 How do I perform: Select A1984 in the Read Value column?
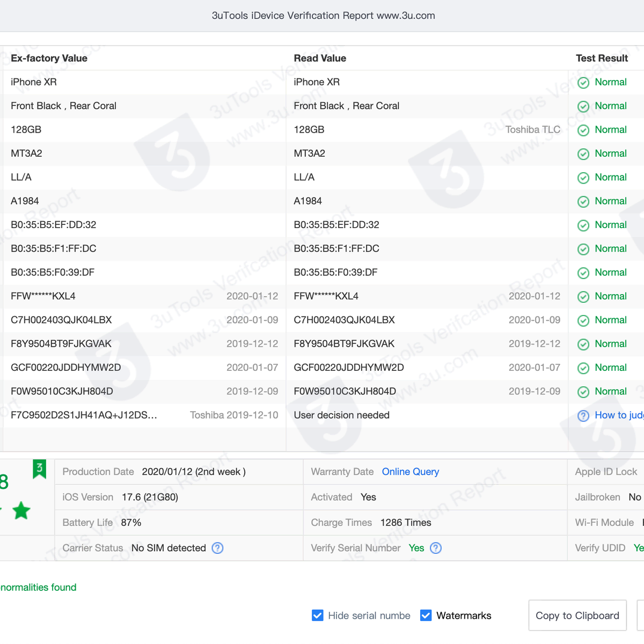(308, 201)
